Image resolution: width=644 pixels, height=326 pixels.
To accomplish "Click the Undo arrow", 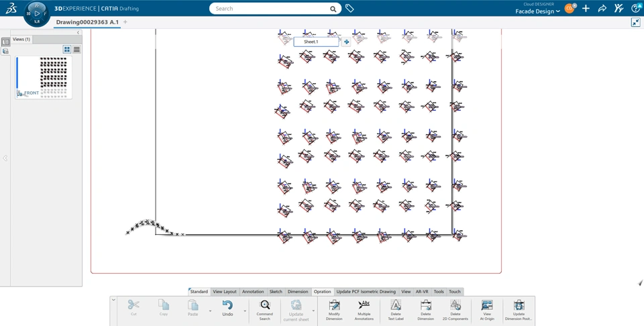I will [227, 307].
